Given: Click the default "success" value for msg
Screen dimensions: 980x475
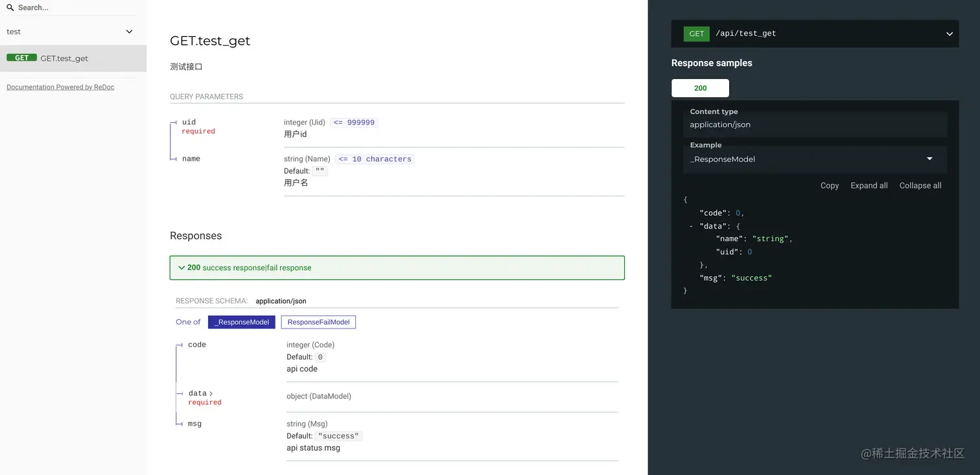Looking at the screenshot, I should point(338,436).
